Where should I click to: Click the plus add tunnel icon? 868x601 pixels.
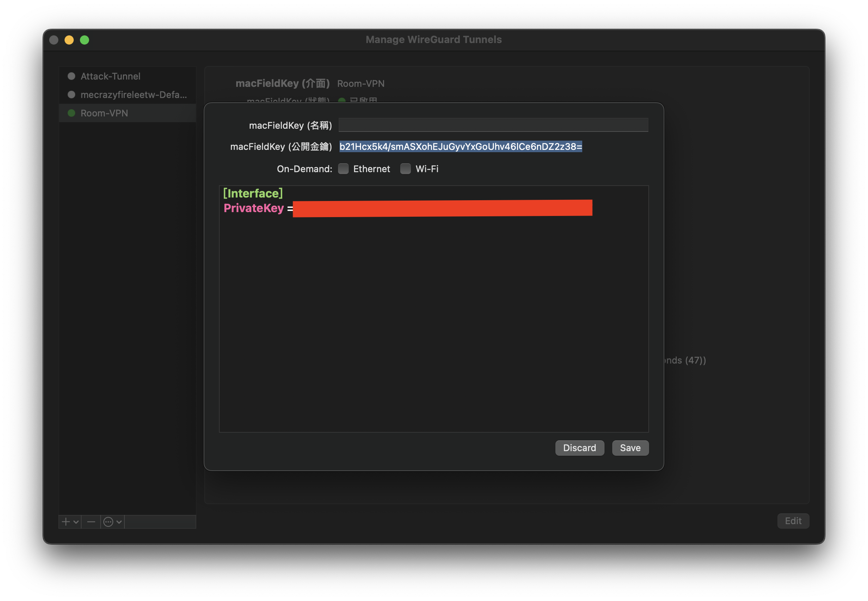(x=66, y=521)
